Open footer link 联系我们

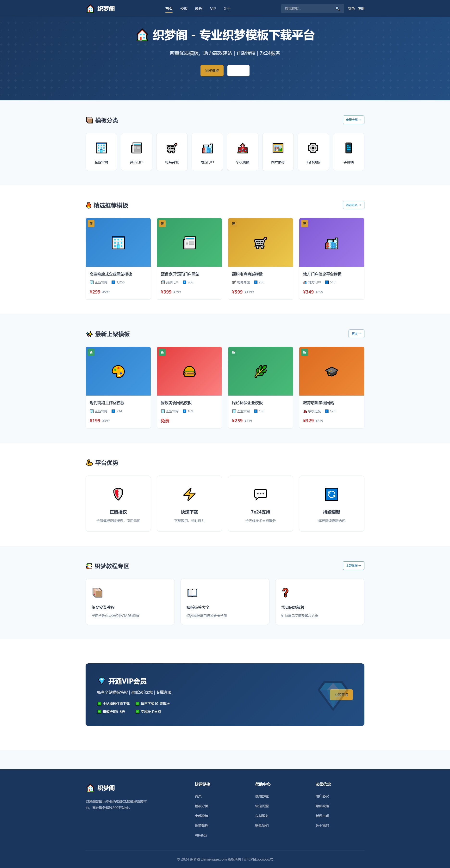tap(262, 825)
